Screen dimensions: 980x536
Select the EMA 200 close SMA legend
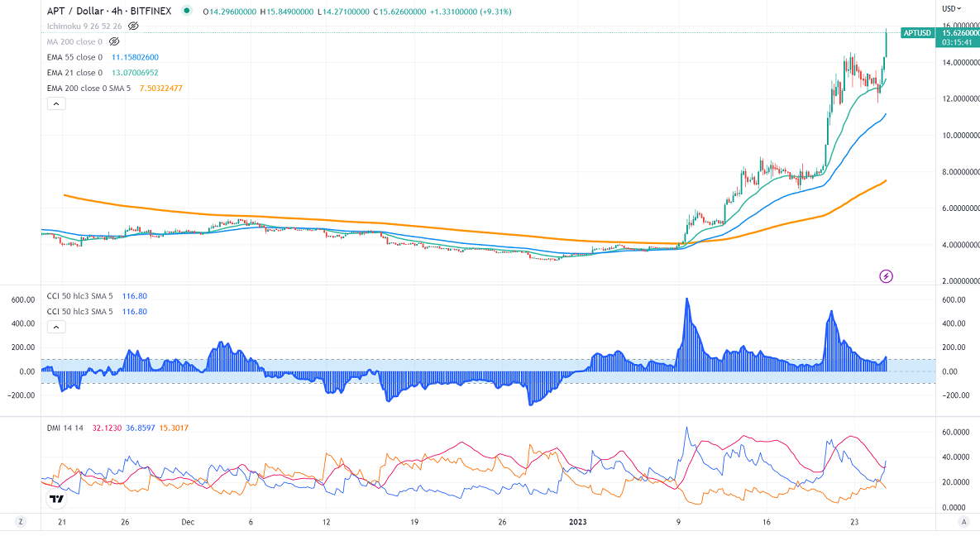click(x=88, y=89)
